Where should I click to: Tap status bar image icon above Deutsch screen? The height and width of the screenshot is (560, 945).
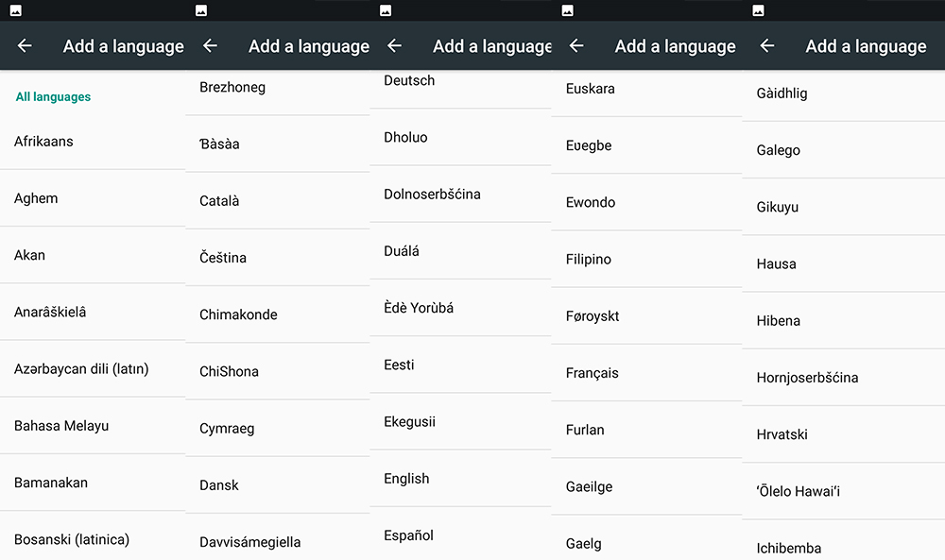point(386,10)
